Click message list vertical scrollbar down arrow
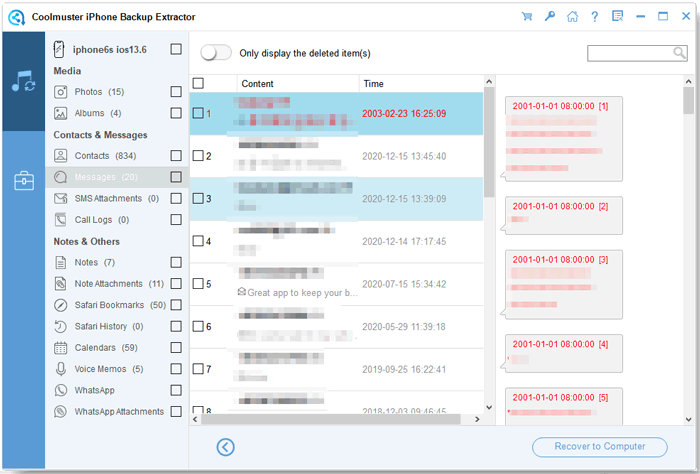The height and width of the screenshot is (474, 700). [489, 407]
